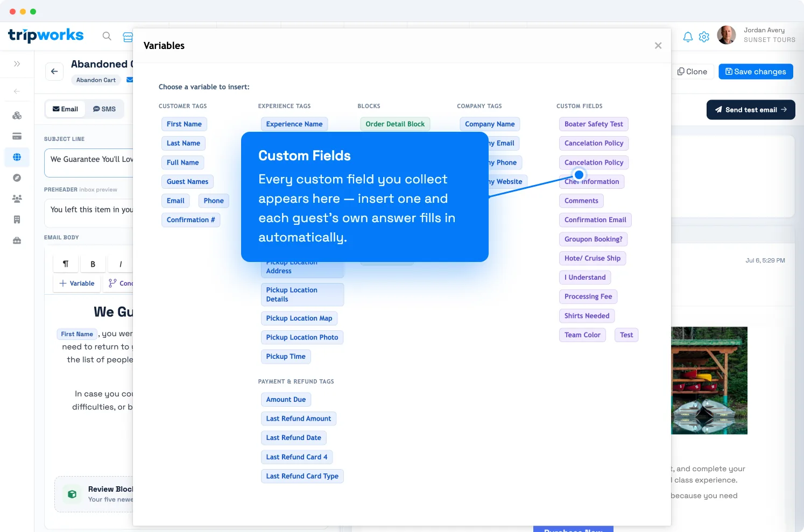Click Jordan Avery profile avatar

click(727, 35)
